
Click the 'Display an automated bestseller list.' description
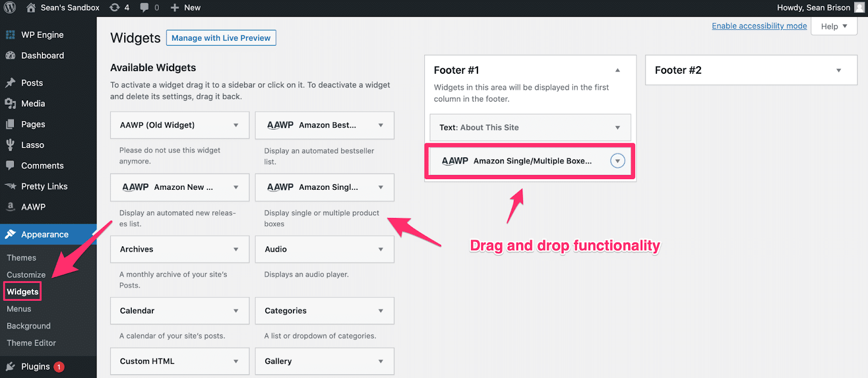click(x=319, y=156)
